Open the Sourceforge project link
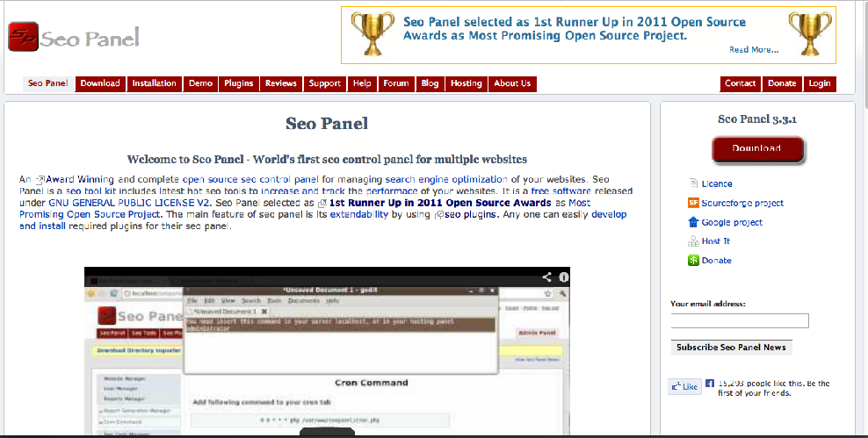Viewport: 868px width, 438px height. (x=742, y=203)
